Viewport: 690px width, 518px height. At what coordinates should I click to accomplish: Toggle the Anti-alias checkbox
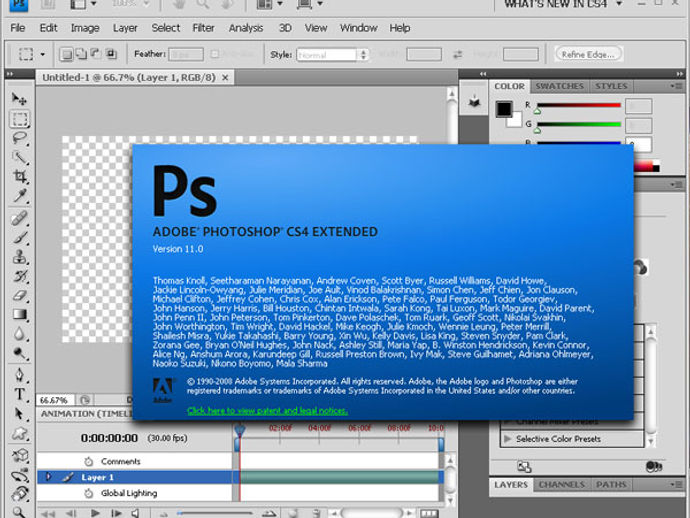click(x=215, y=54)
